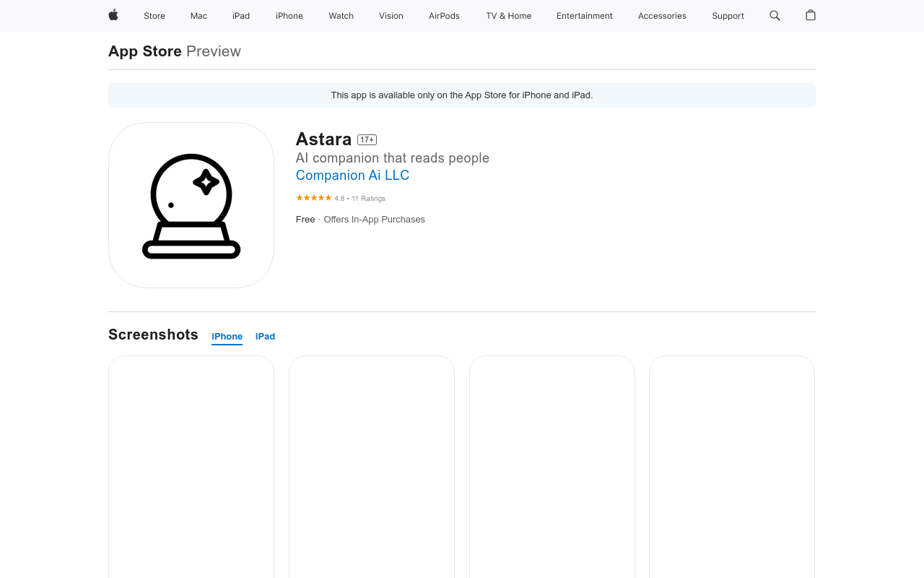Click the Astara crystal ball app icon
This screenshot has height=578, width=924.
click(191, 205)
